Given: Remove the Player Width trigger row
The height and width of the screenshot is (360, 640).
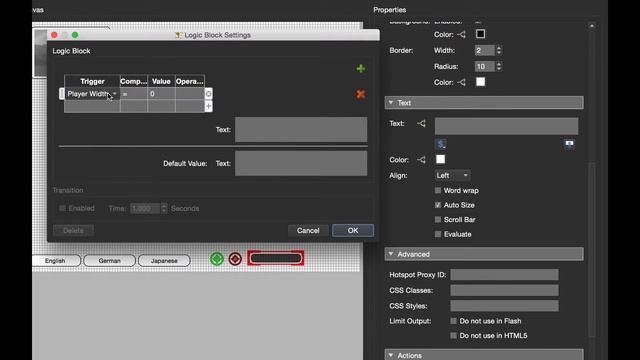Looking at the screenshot, I should [209, 94].
